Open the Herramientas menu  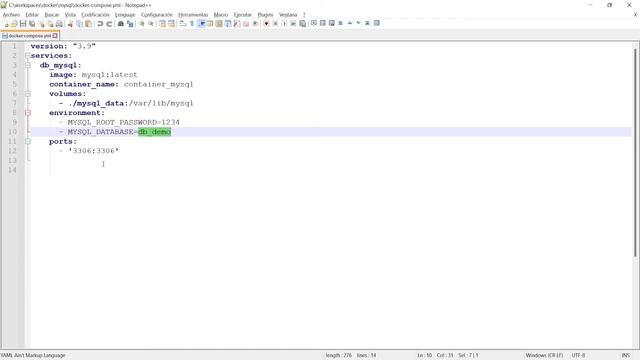(x=193, y=15)
